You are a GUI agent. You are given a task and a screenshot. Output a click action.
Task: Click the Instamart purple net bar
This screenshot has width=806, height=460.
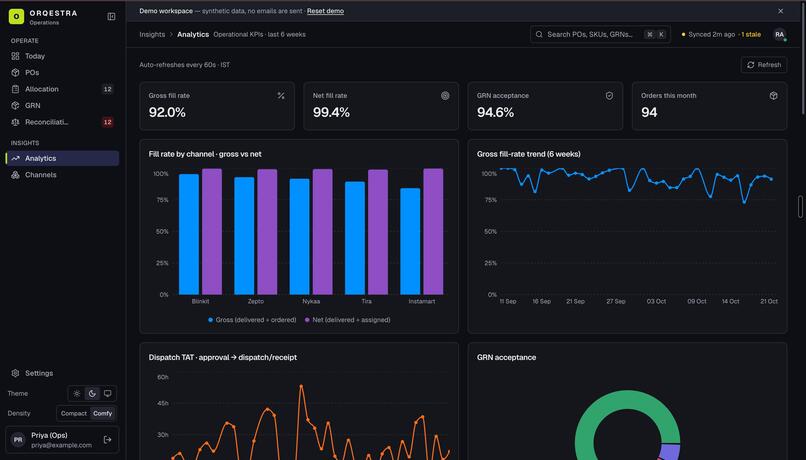coord(433,232)
